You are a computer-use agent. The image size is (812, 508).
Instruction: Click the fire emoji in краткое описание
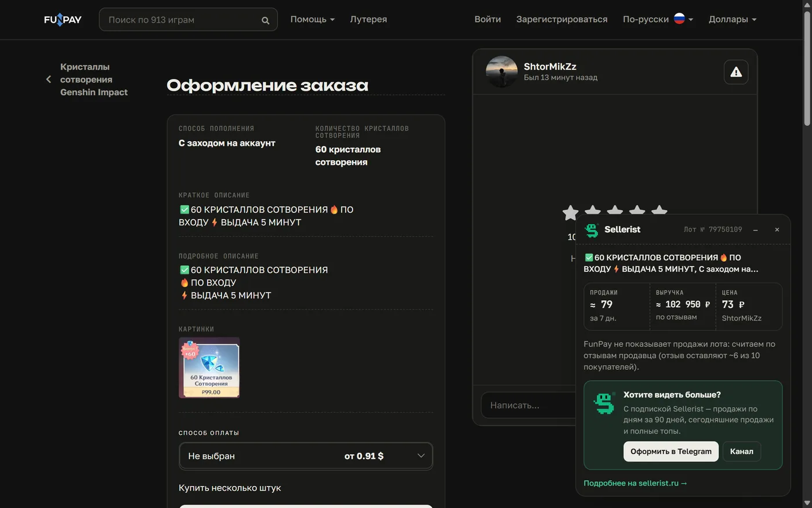pos(334,210)
